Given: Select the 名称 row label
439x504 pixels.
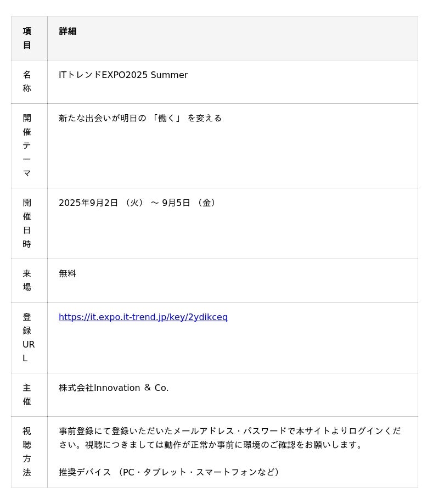Looking at the screenshot, I should [x=27, y=82].
